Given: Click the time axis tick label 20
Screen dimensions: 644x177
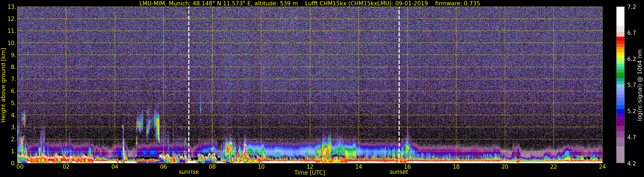Looking at the screenshot, I should click(x=505, y=167).
